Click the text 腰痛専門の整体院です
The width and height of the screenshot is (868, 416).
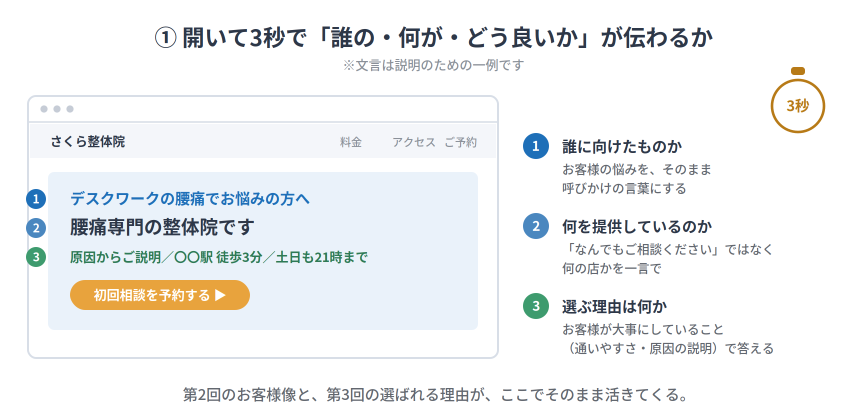pyautogui.click(x=162, y=227)
